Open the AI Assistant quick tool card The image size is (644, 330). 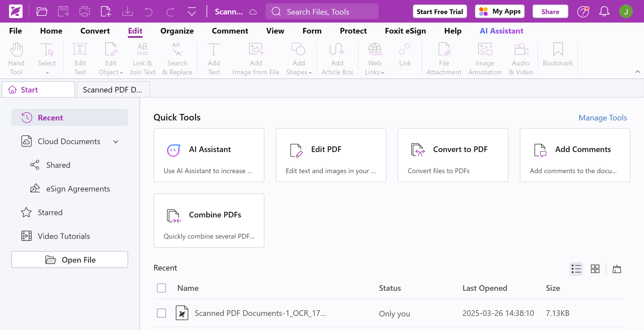click(209, 155)
